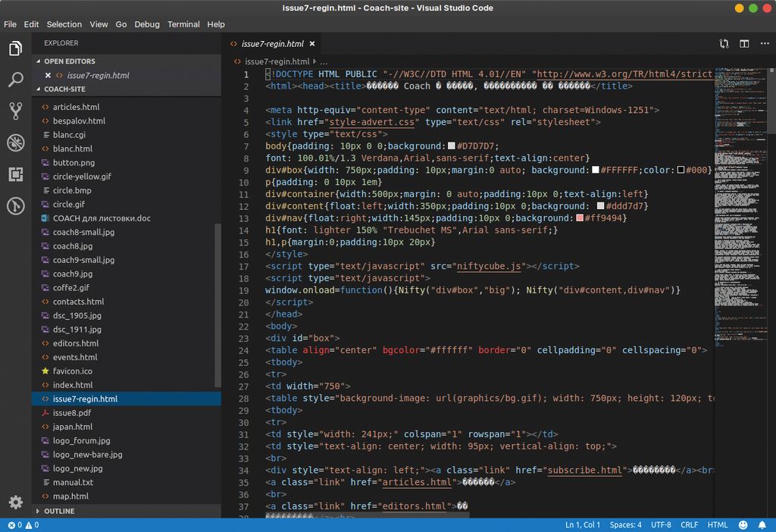Click the feedback smiley in the status bar
The width and height of the screenshot is (776, 532).
point(743,524)
